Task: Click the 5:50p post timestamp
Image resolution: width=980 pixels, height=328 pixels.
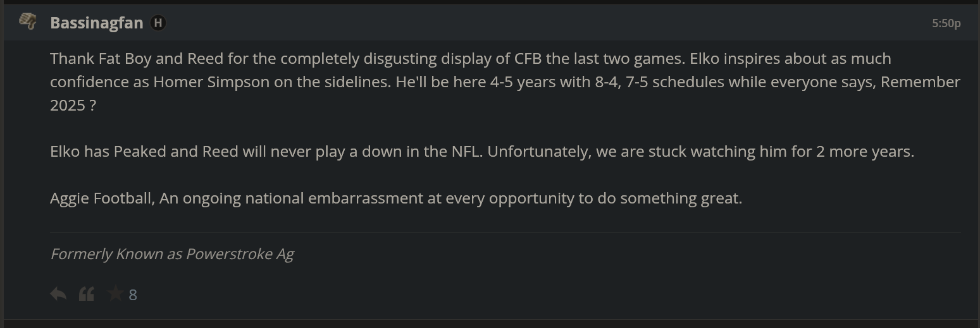Action: (x=946, y=23)
